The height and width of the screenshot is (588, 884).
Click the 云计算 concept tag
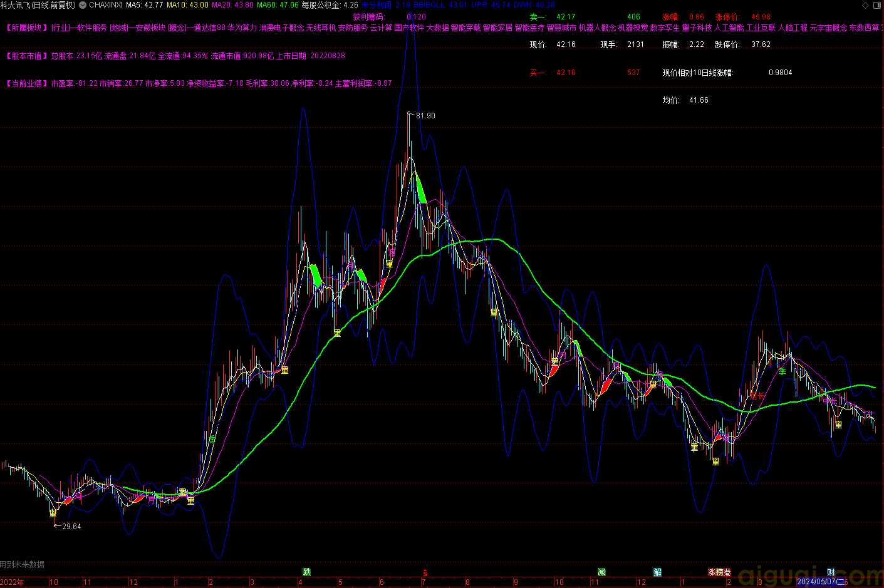tap(381, 28)
